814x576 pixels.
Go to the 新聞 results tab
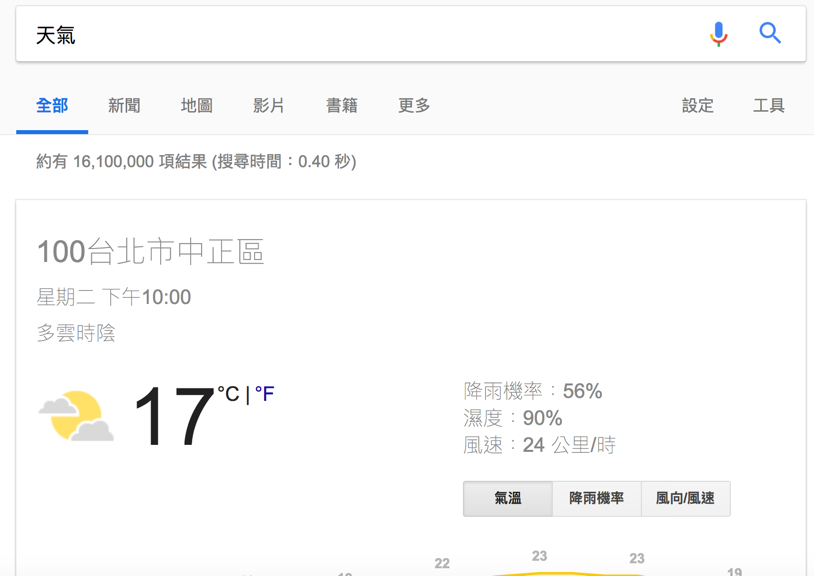[124, 106]
